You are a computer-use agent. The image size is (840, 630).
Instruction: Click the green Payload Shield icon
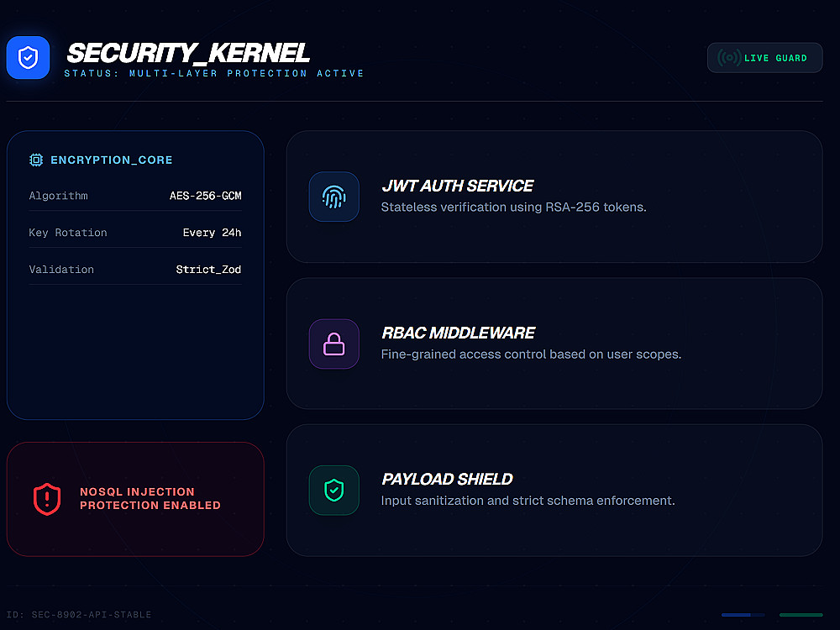[x=333, y=490]
